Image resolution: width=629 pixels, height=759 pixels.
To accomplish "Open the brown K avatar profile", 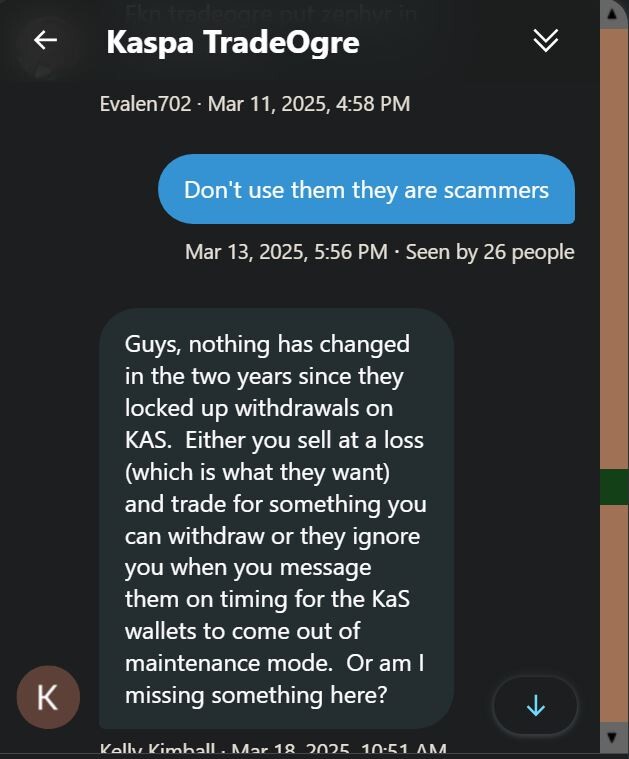I will click(48, 697).
